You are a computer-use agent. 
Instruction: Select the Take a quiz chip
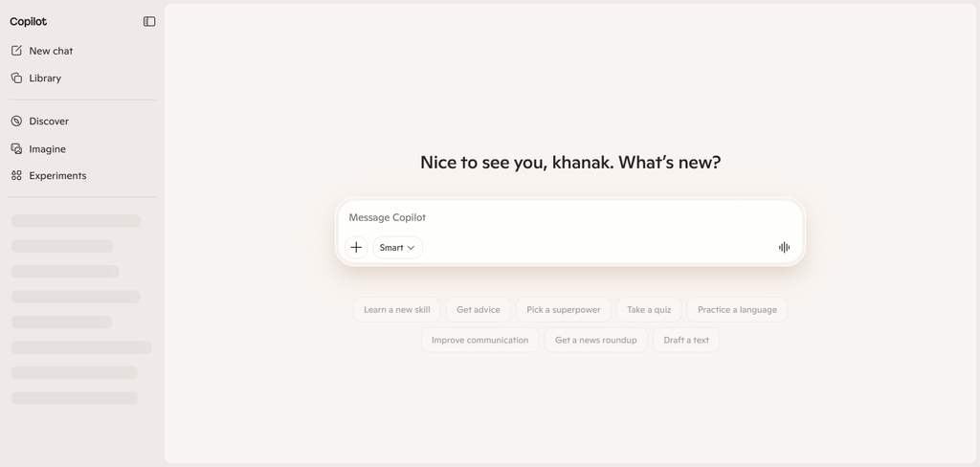tap(649, 309)
